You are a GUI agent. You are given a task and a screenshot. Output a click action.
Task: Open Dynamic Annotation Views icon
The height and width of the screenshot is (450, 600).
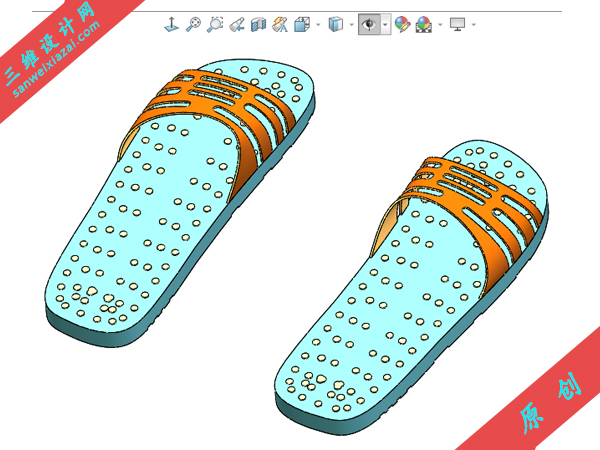pos(280,24)
